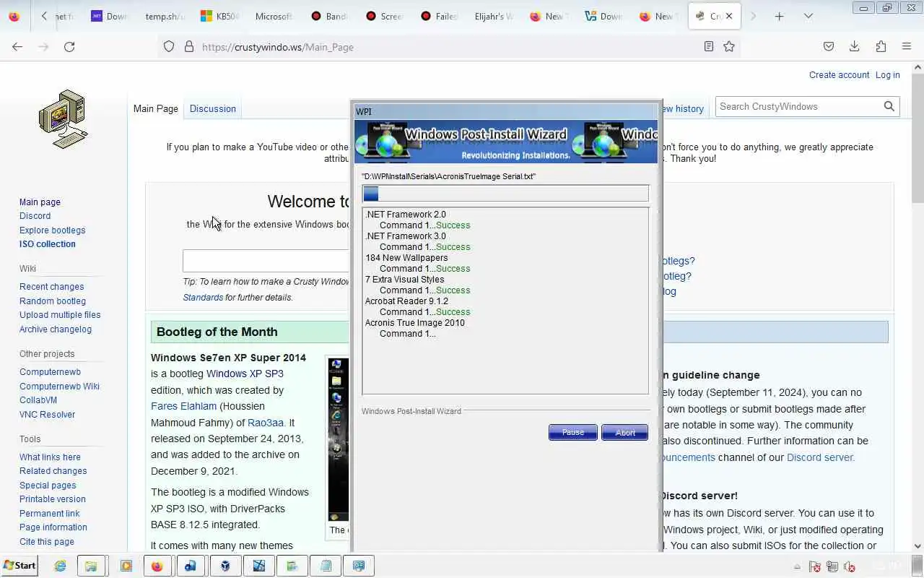This screenshot has height=578, width=924.
Task: Click the Action Center flag tray icon
Action: (x=815, y=566)
